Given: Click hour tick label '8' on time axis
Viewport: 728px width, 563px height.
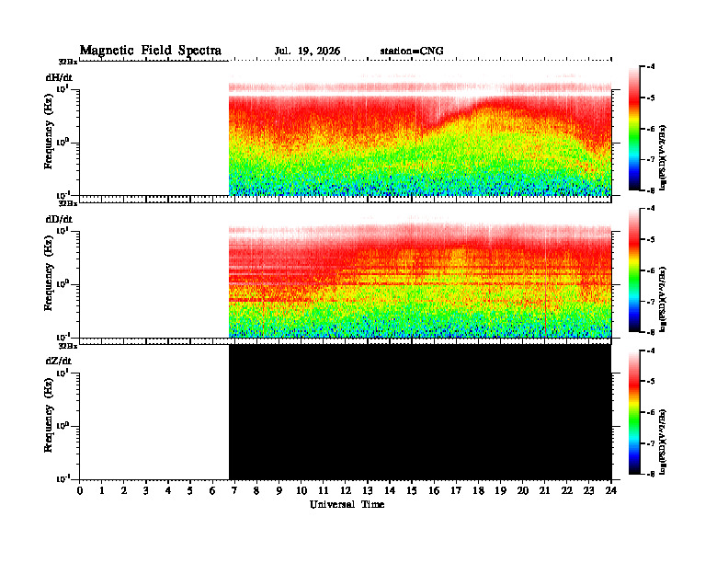Looking at the screenshot, I should click(256, 491).
